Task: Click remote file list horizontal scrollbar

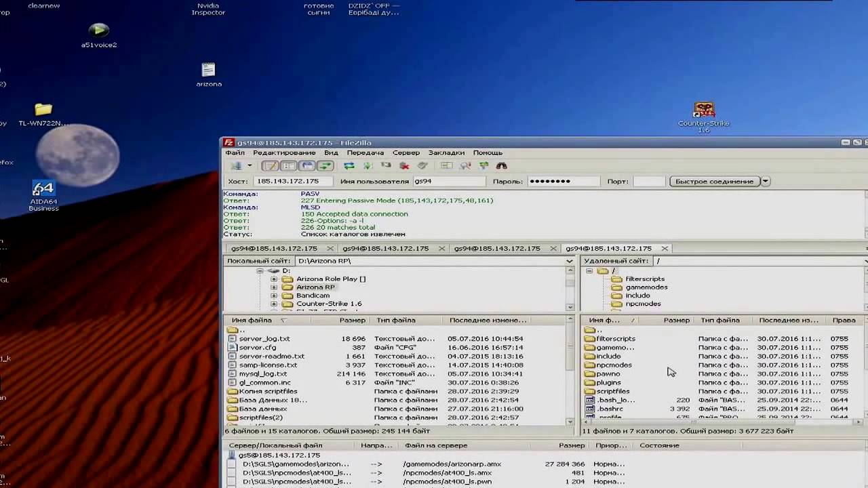Action: (722, 422)
